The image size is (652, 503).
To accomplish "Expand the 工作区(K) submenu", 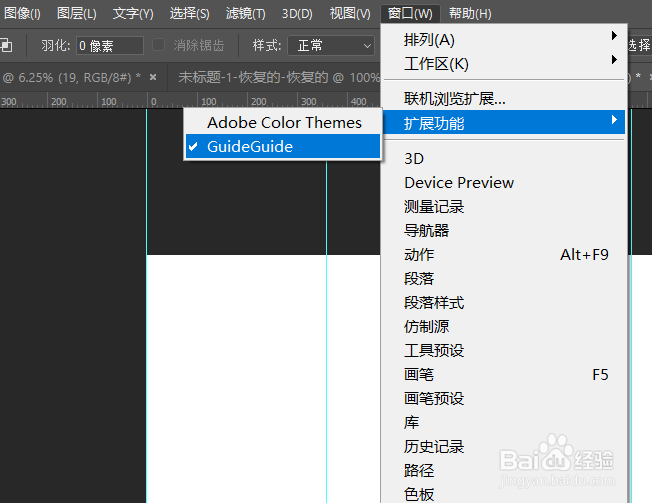I will pos(504,64).
